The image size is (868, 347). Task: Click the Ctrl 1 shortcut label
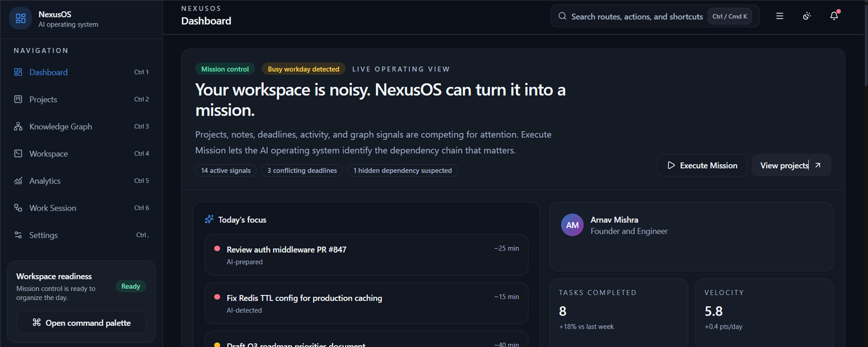pyautogui.click(x=142, y=72)
